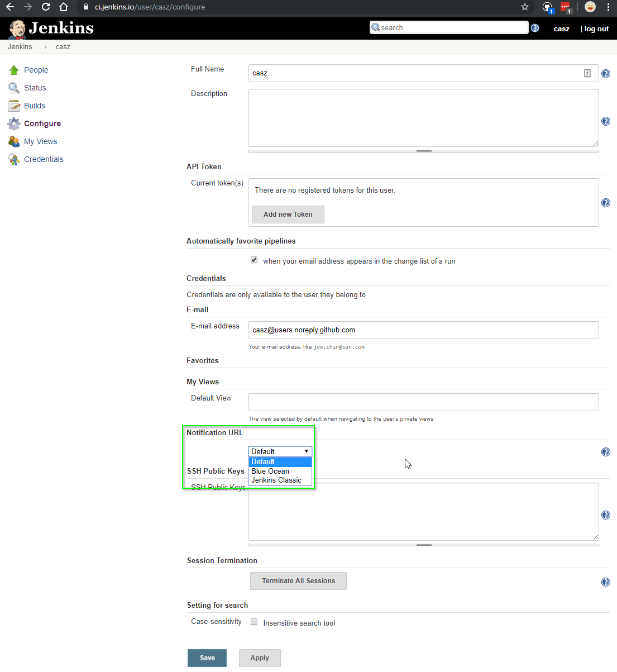617x672 pixels.
Task: Open My Views via its sidebar icon
Action: pos(14,141)
